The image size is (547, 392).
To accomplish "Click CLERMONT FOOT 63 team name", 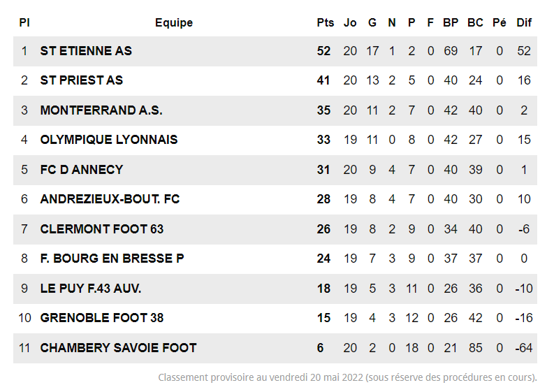I will [x=102, y=229].
